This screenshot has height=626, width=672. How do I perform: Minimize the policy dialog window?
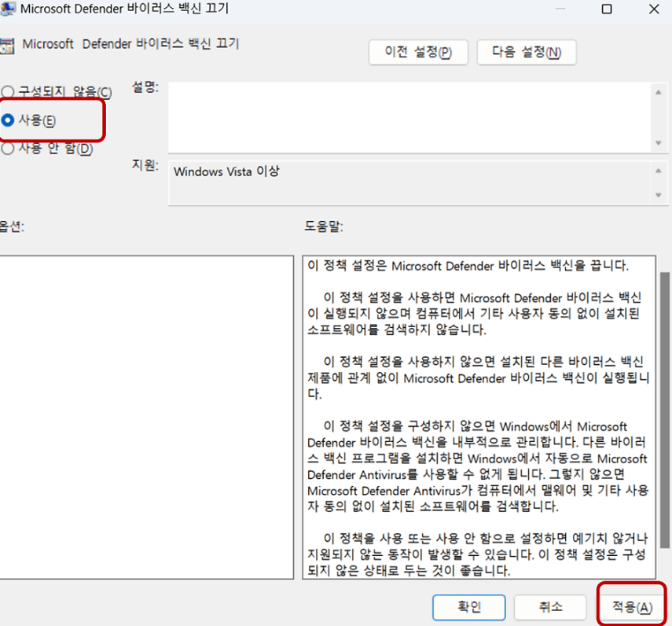point(560,9)
